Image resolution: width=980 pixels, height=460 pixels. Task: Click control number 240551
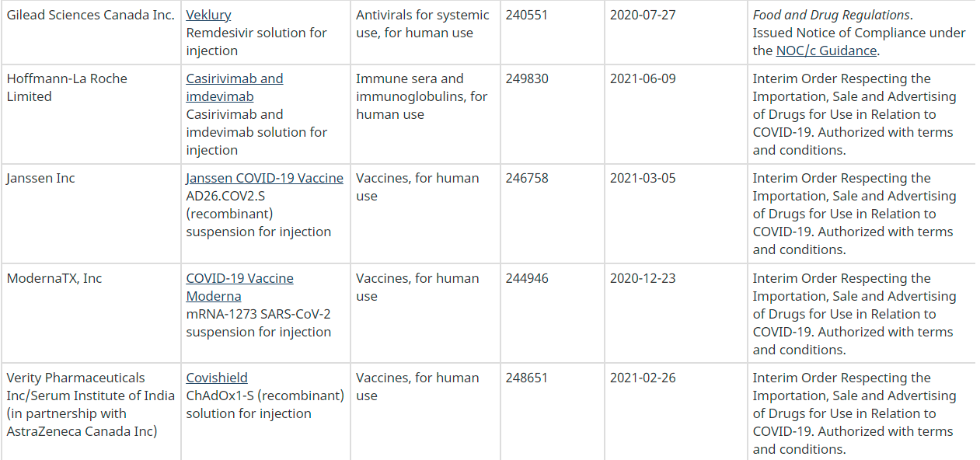point(526,15)
